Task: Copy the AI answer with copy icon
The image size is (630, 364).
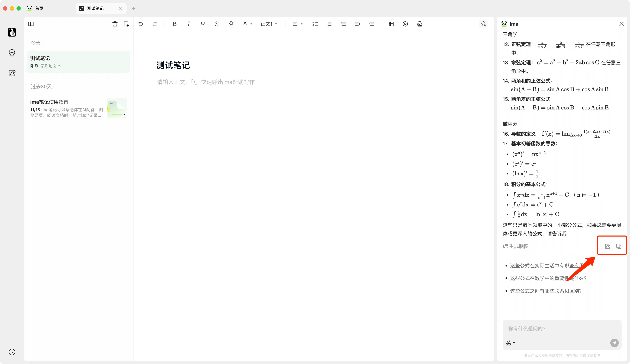Action: click(x=619, y=246)
